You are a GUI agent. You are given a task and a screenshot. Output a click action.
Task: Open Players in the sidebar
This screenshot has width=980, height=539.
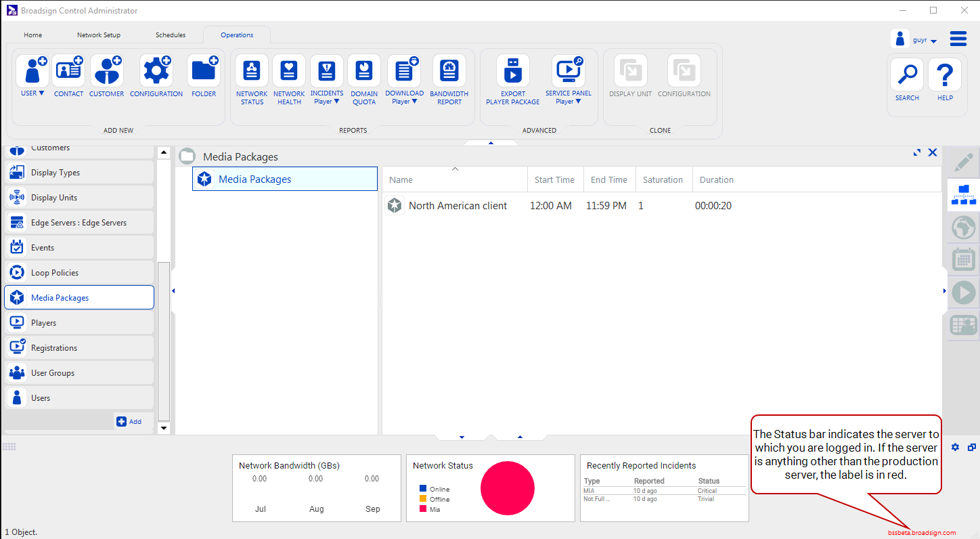coord(79,323)
